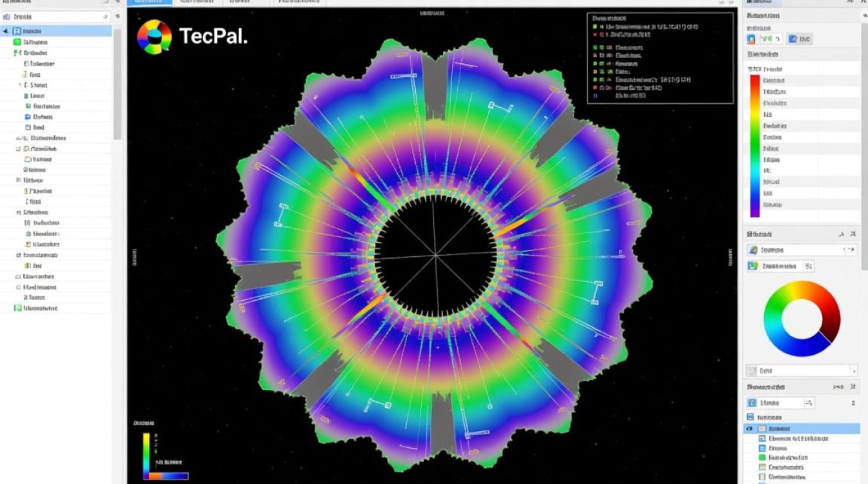This screenshot has height=484, width=868.
Task: Click the pin icon in the color wheel panel header
Action: 841,234
